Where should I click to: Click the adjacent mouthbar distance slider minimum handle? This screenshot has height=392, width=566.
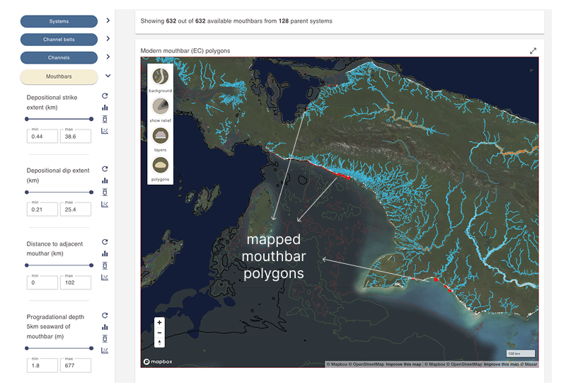pyautogui.click(x=27, y=265)
